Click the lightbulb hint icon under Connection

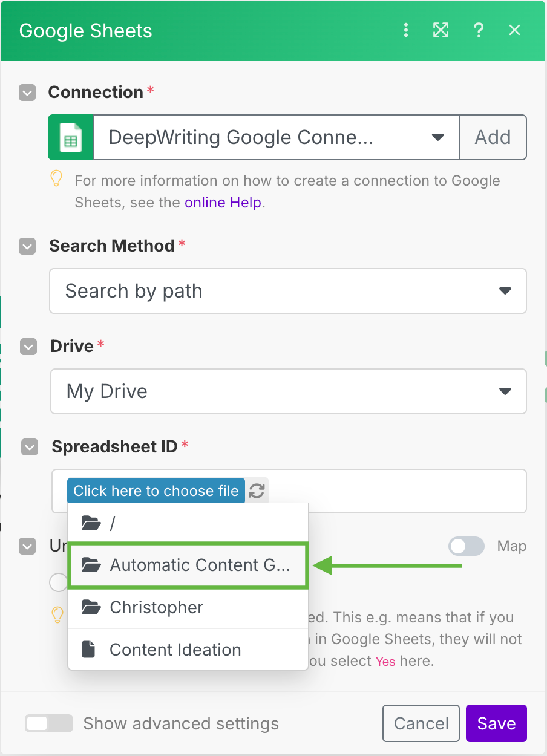(56, 179)
